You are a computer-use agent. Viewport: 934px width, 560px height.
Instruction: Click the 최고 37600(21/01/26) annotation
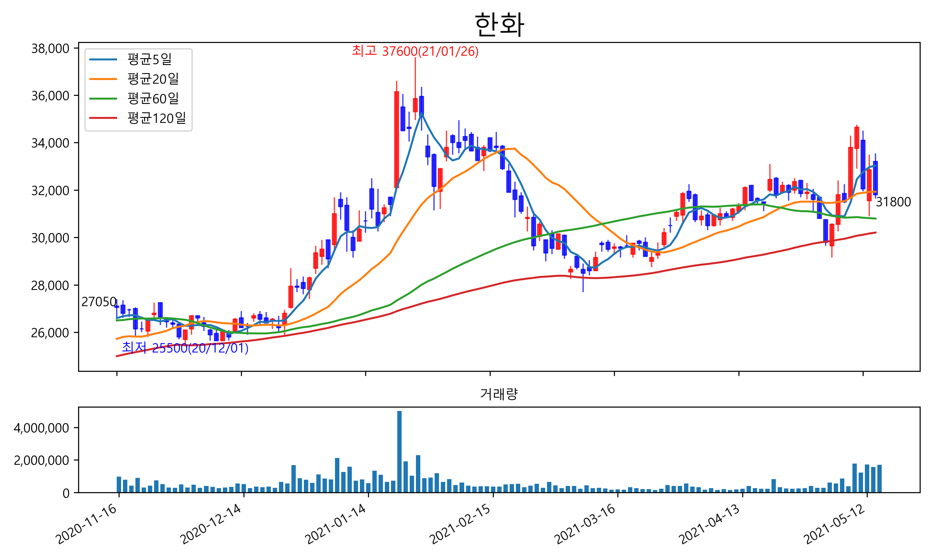[415, 51]
